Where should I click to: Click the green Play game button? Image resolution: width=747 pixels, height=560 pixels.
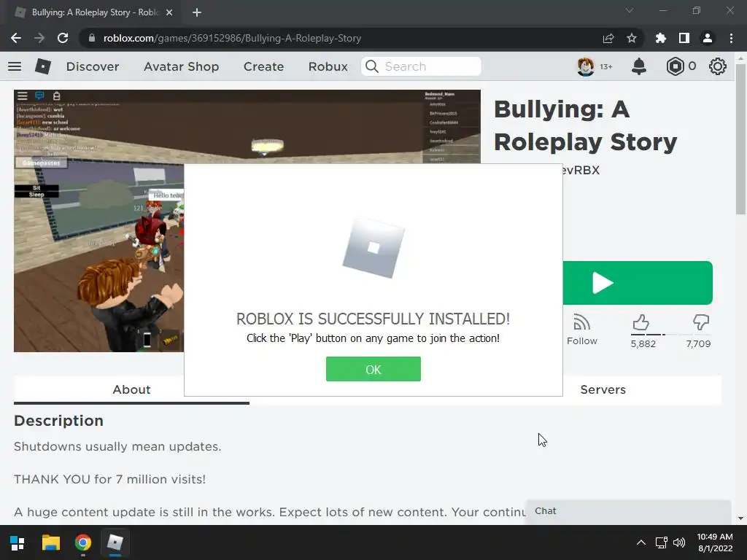pos(638,283)
